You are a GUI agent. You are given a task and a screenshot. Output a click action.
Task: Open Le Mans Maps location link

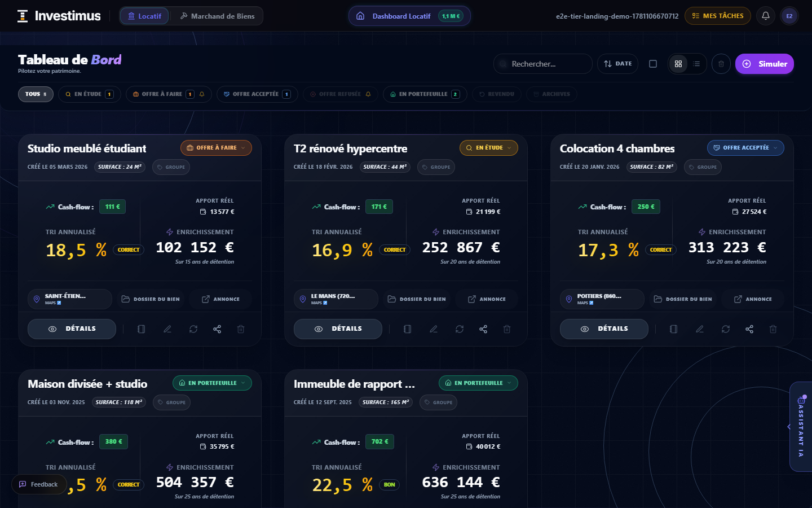coord(336,299)
